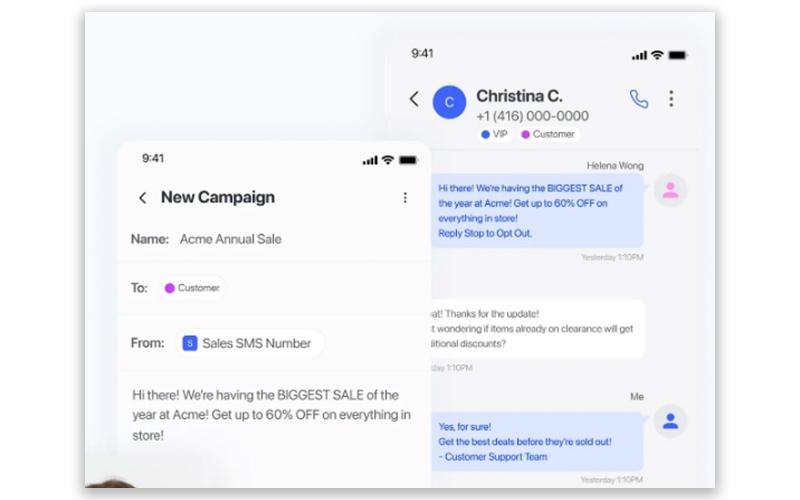
Task: Click the campaign message text body
Action: coord(271,415)
